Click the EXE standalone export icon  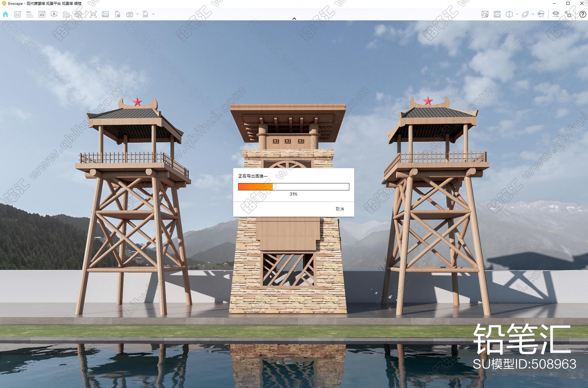[146, 14]
